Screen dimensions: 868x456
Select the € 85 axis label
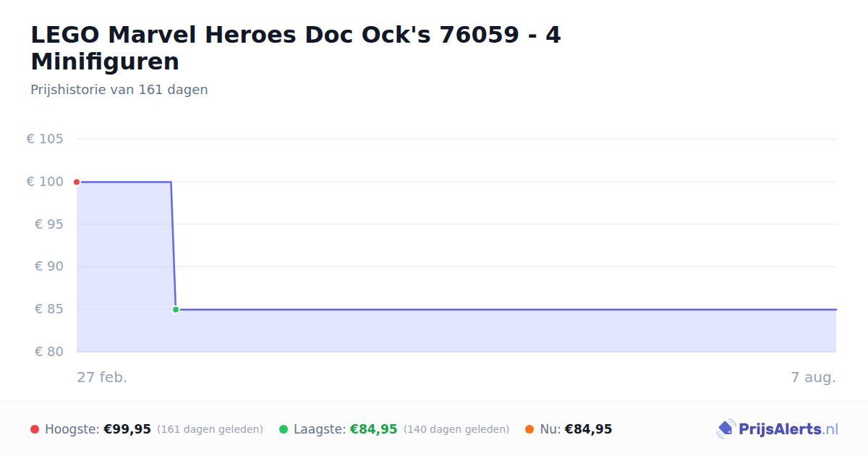click(x=48, y=309)
